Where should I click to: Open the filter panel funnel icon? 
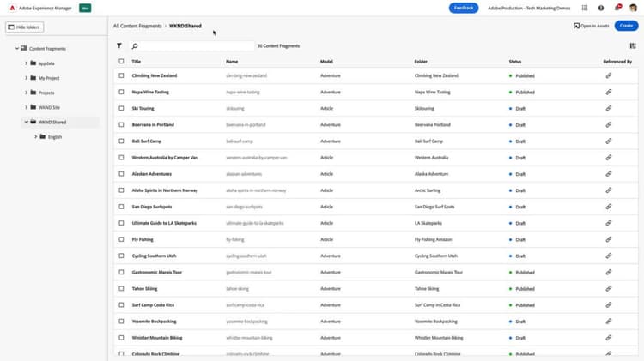tap(119, 45)
